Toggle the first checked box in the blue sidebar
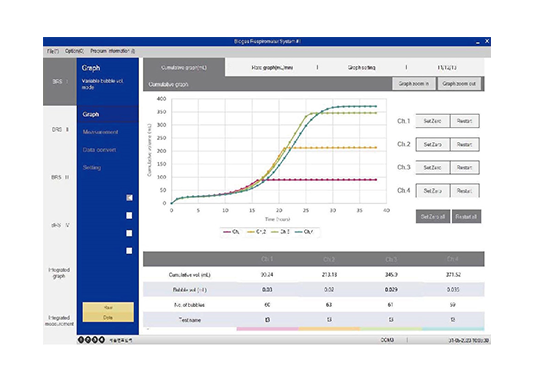This screenshot has height=384, width=534. pyautogui.click(x=129, y=198)
